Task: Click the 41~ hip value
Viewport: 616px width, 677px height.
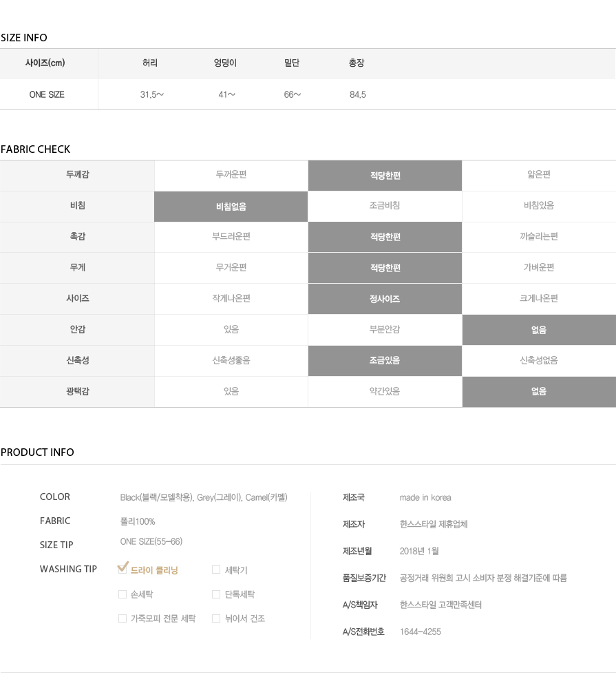Action: (x=227, y=94)
